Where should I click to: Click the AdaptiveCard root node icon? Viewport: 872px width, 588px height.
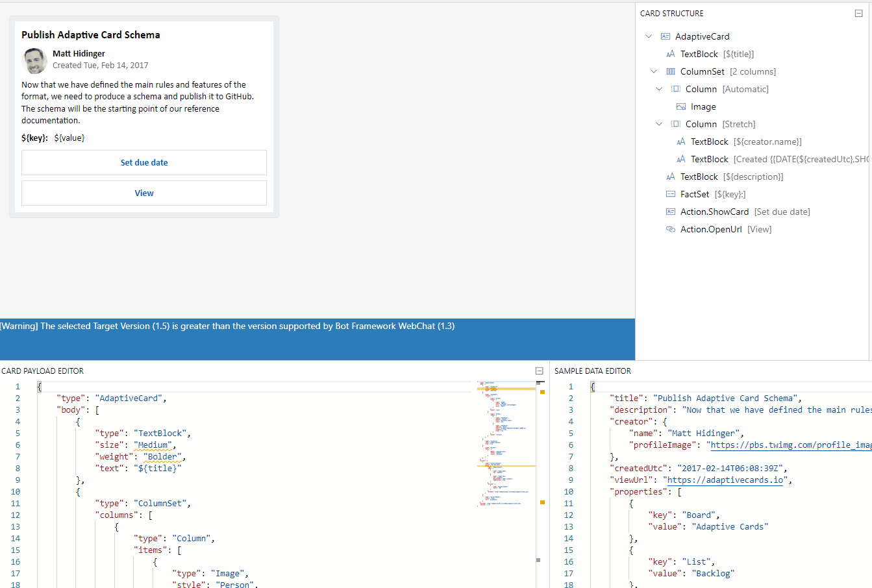pyautogui.click(x=666, y=37)
